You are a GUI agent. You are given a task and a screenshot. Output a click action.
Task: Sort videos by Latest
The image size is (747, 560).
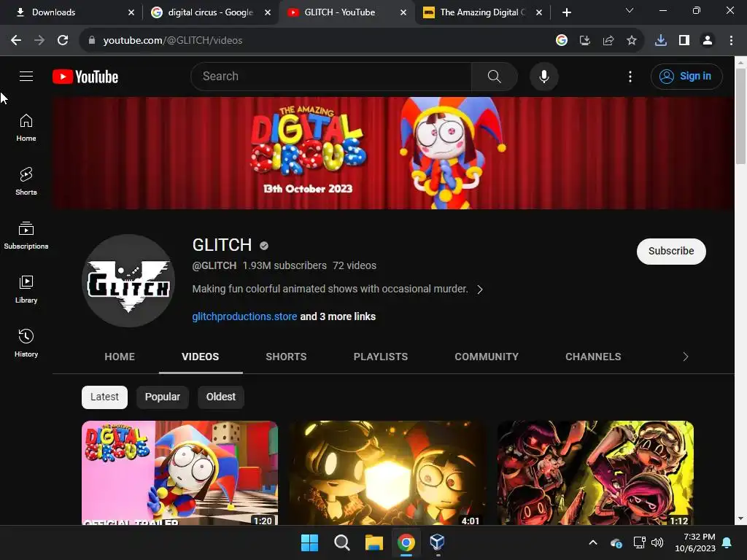click(x=104, y=397)
